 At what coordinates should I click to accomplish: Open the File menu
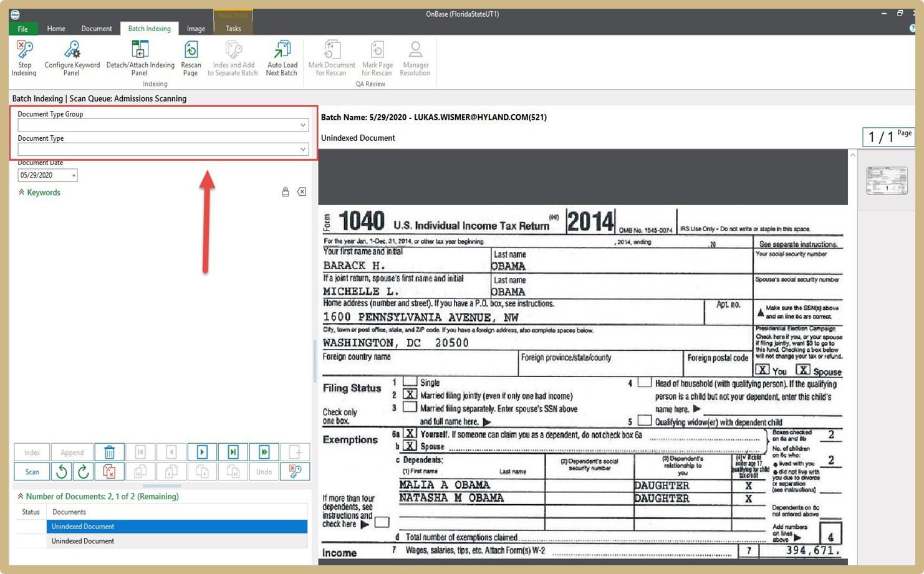click(x=22, y=29)
